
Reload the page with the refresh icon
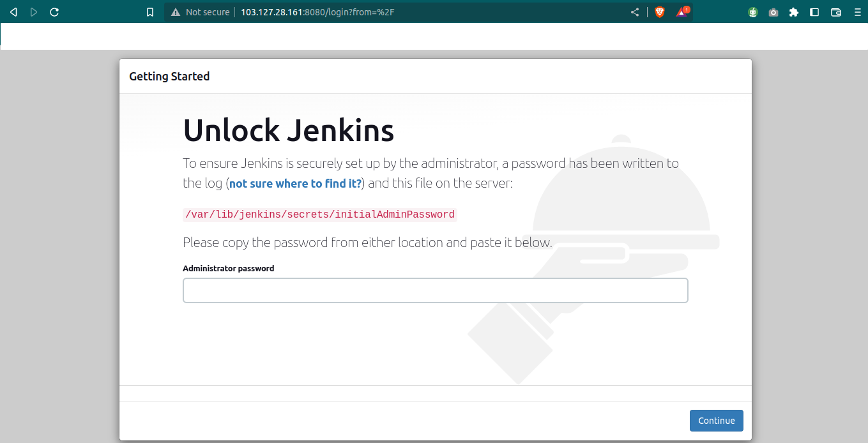[x=54, y=12]
